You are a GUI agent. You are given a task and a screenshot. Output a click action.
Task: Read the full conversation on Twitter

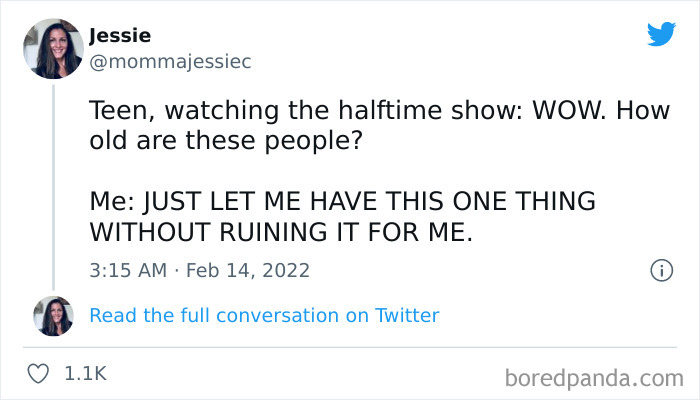pyautogui.click(x=264, y=316)
